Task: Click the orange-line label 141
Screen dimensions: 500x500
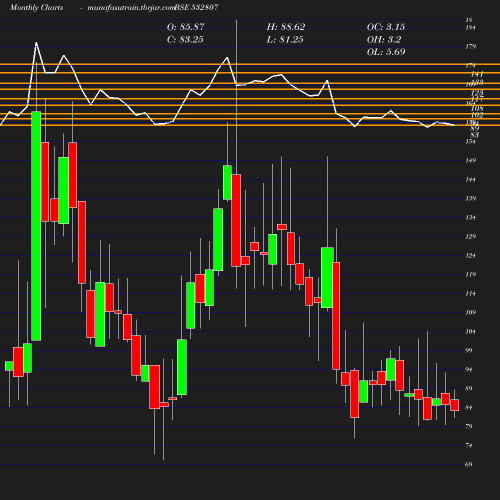Action: 477,75
